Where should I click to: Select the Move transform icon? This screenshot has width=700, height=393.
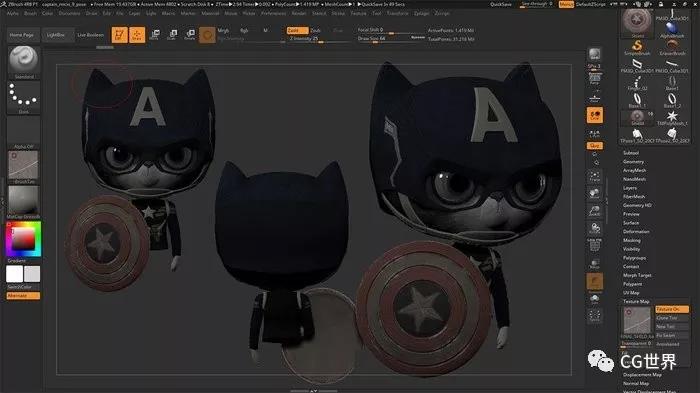pyautogui.click(x=155, y=34)
